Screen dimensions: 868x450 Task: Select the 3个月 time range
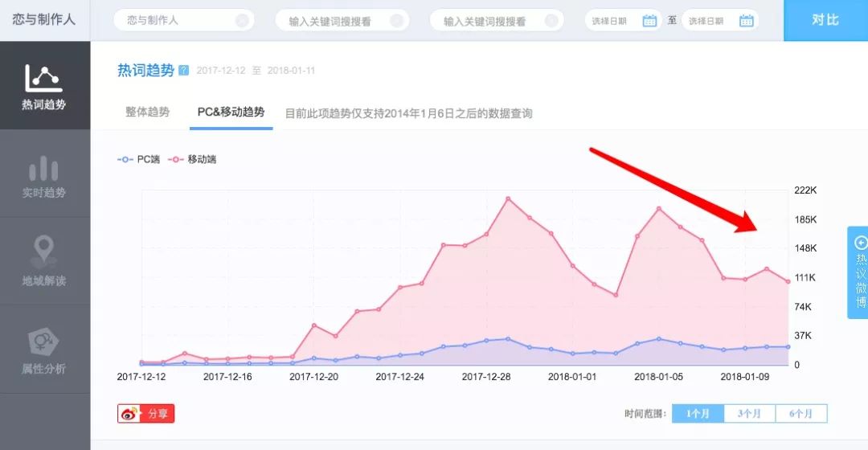(x=749, y=414)
